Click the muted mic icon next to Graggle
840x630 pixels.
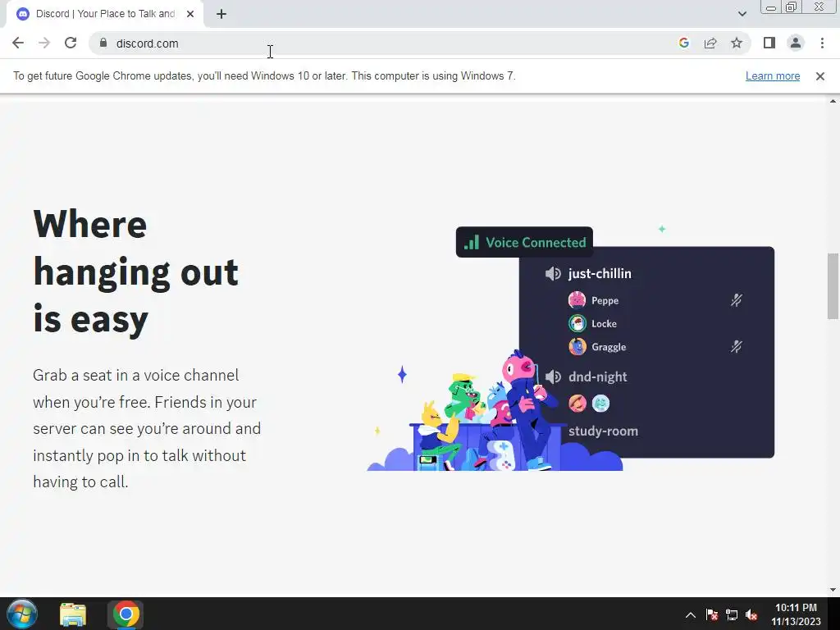pos(736,347)
